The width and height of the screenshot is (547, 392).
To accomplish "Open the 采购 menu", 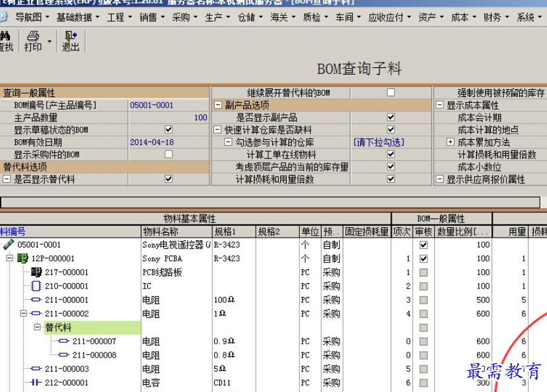I will pyautogui.click(x=185, y=17).
